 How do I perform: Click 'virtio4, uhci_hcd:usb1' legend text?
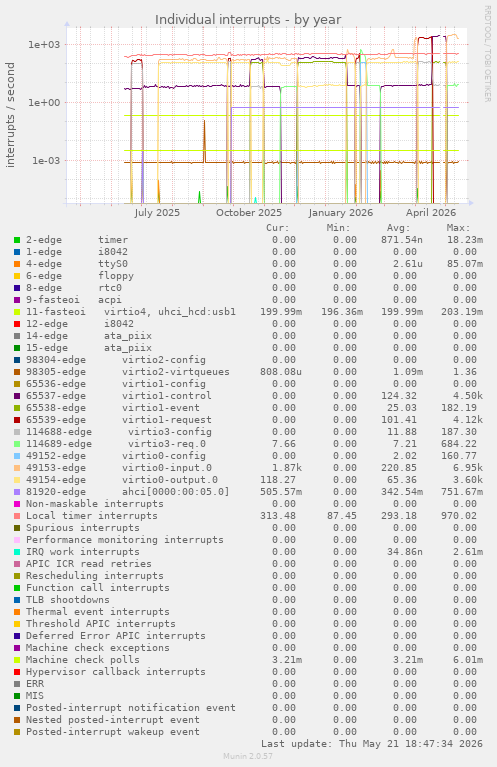click(170, 312)
